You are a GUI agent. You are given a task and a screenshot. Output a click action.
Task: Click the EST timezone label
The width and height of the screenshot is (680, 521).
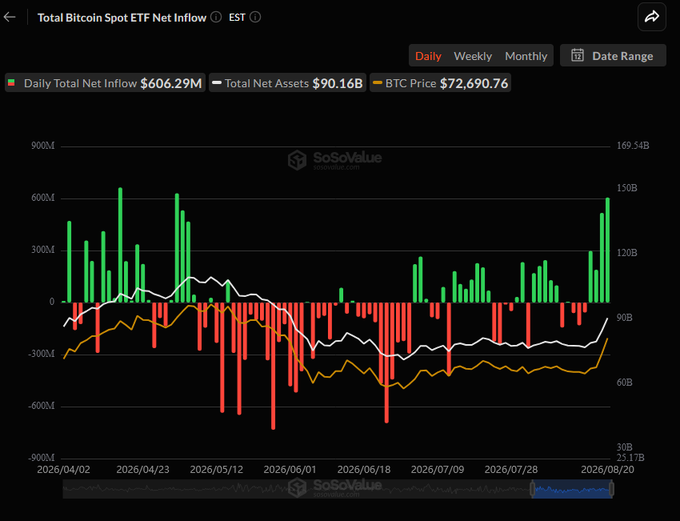coord(237,17)
